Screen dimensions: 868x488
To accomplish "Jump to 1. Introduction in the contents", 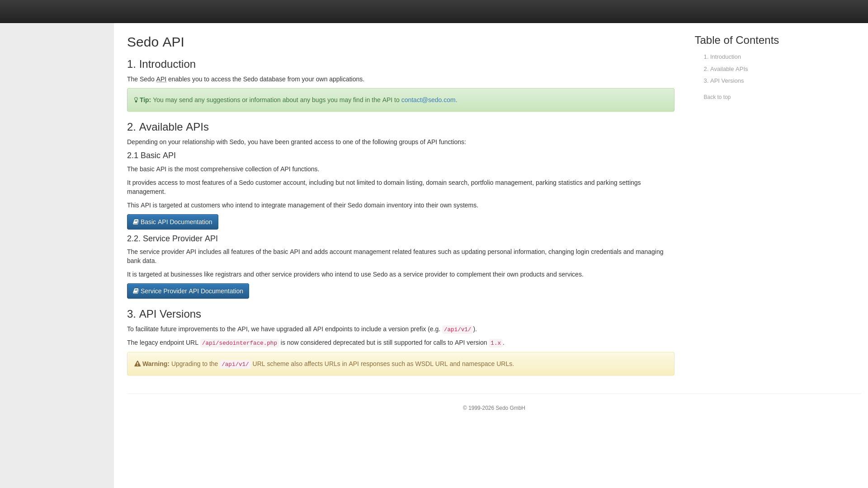I will click(722, 57).
